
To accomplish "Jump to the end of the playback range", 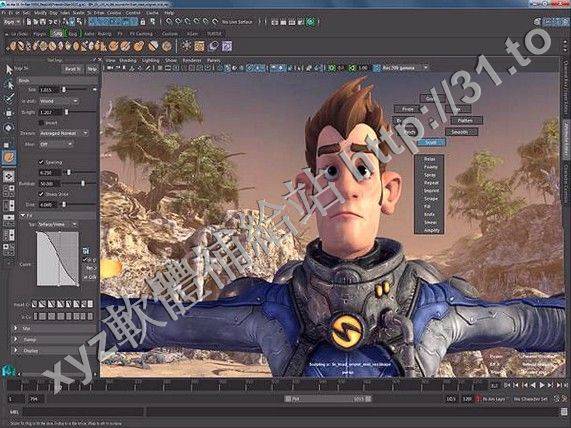I will 566,385.
